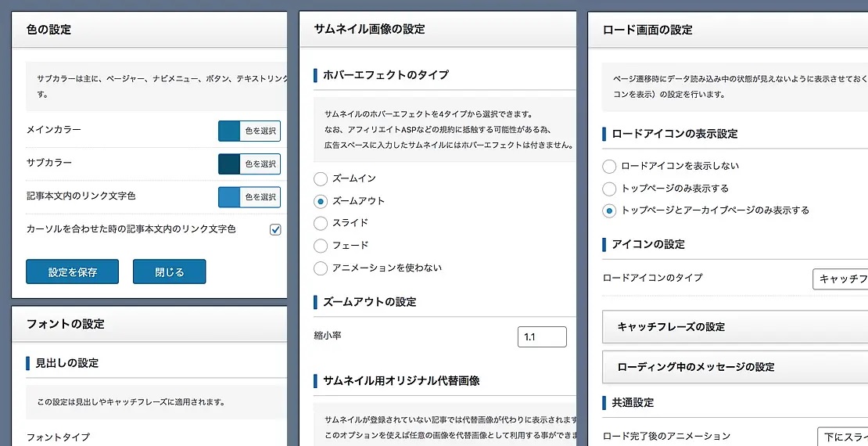Click the フォントの設定 panel header

point(149,324)
